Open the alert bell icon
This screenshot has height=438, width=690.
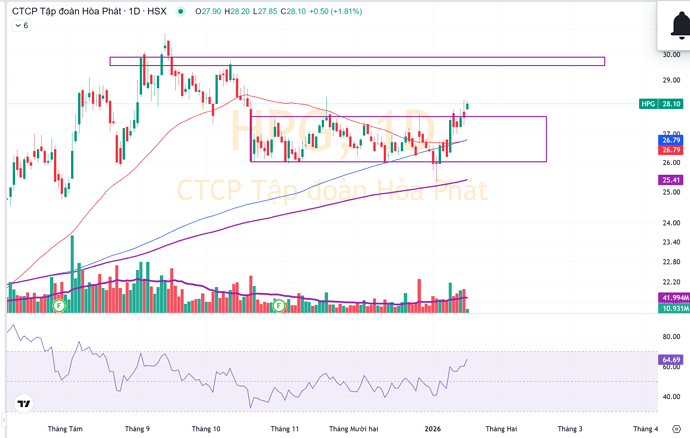tap(680, 26)
